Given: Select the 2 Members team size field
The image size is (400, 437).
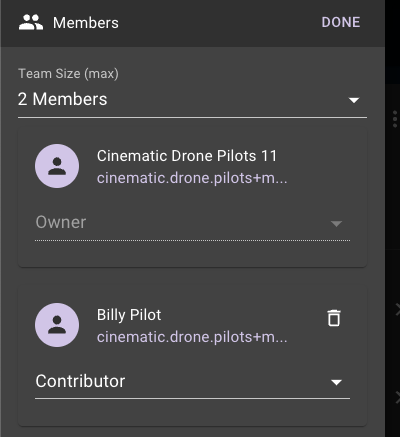Looking at the screenshot, I should pos(192,100).
